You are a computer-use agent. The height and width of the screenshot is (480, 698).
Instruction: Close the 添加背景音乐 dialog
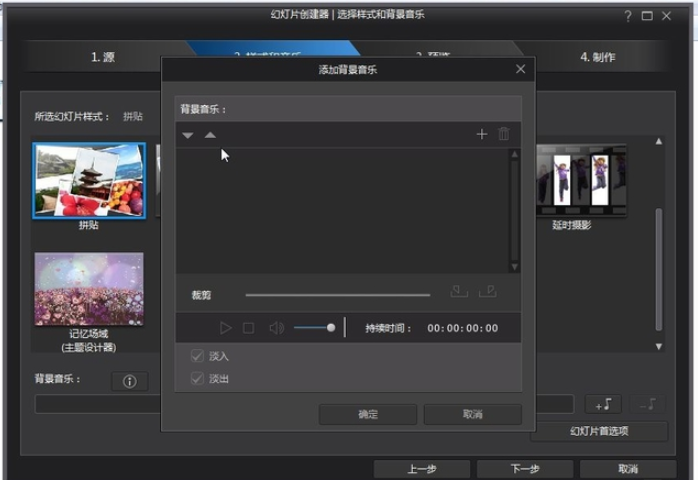pyautogui.click(x=520, y=69)
